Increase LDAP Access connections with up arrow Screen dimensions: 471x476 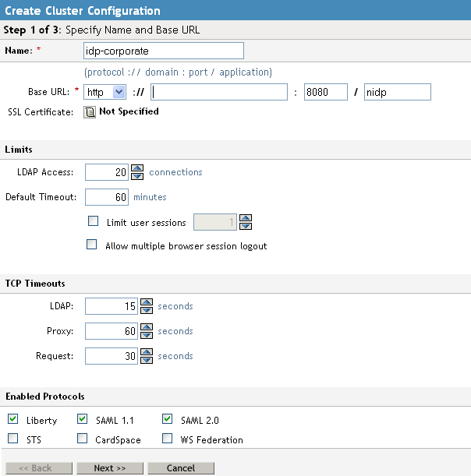coord(136,168)
